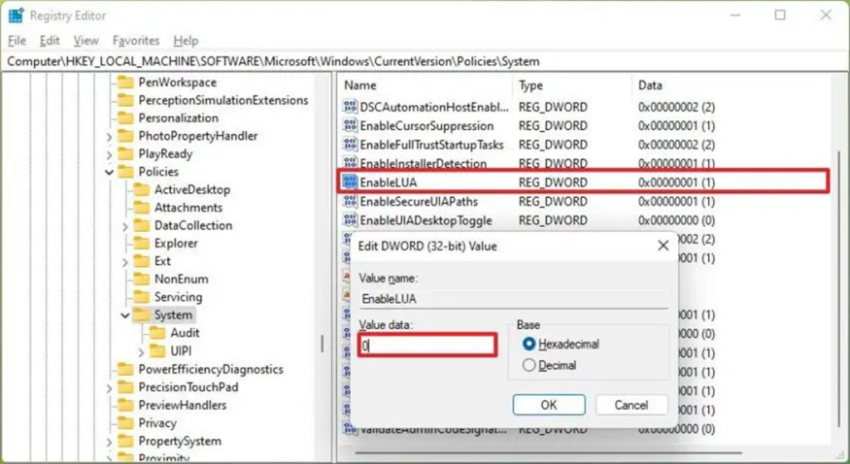Expand the PhotoPropertyHandler key
Image resolution: width=850 pixels, height=464 pixels.
(x=109, y=137)
